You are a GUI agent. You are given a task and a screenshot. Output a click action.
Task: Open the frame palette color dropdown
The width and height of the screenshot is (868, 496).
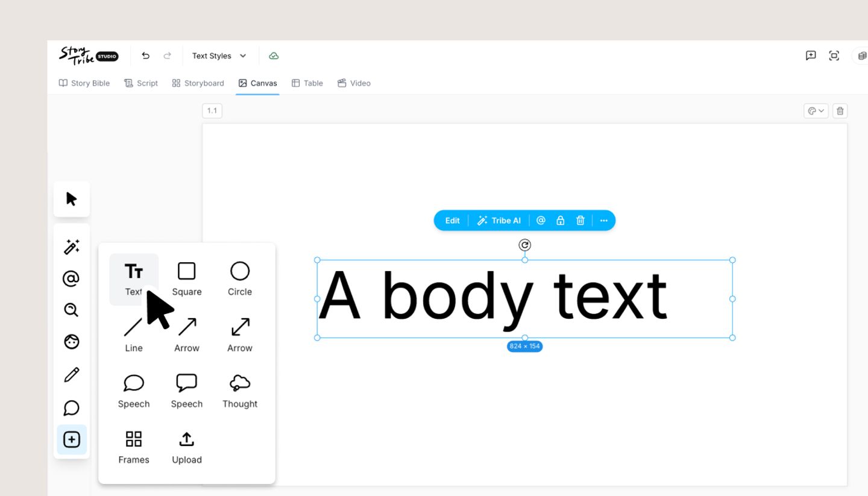(x=816, y=111)
